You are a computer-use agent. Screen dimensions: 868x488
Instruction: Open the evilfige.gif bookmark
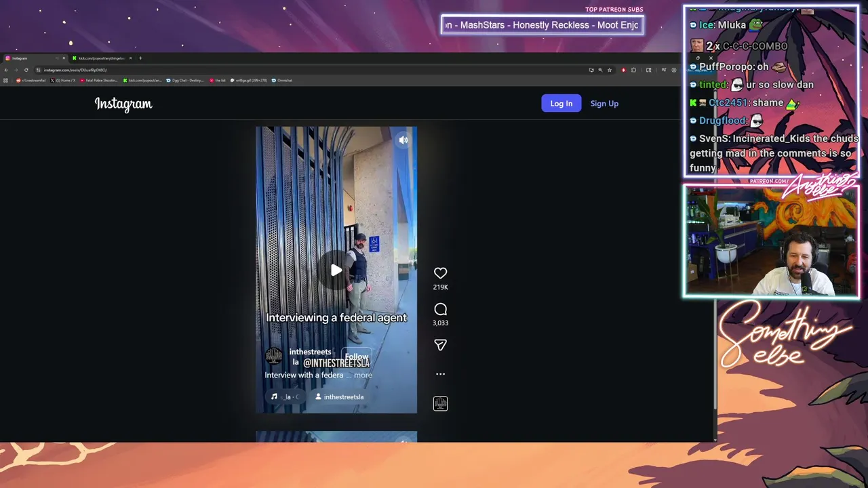pyautogui.click(x=249, y=81)
